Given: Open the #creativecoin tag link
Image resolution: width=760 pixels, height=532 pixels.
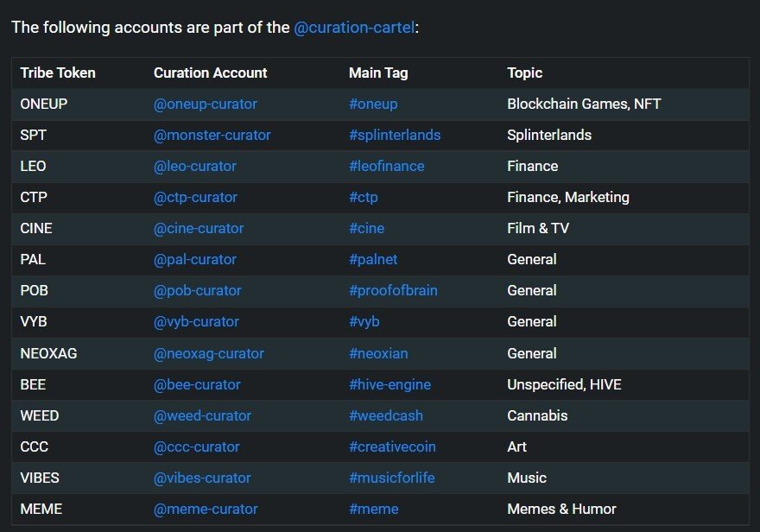Looking at the screenshot, I should (x=391, y=446).
